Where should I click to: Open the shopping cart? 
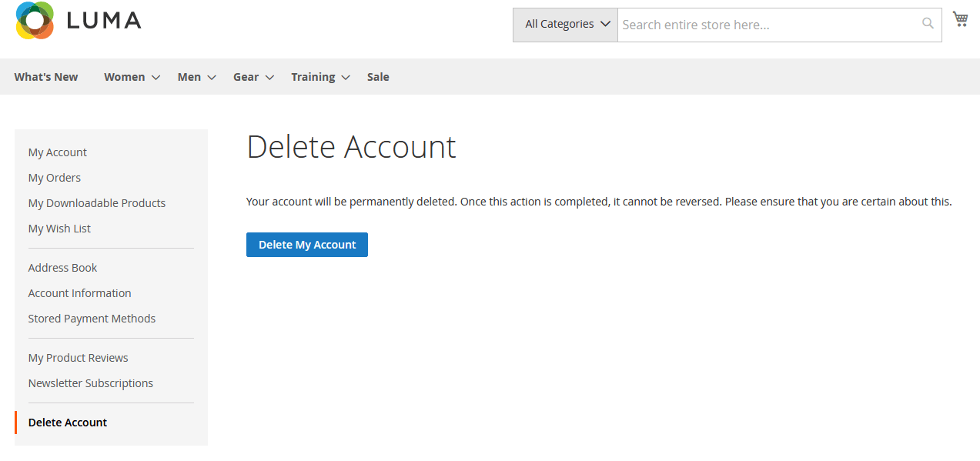click(959, 18)
